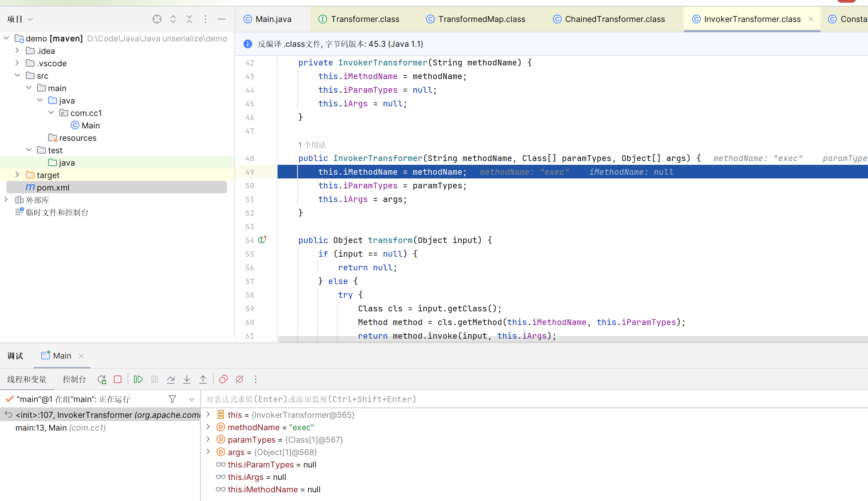Collapse the src folder
This screenshot has height=501, width=868.
click(x=17, y=75)
